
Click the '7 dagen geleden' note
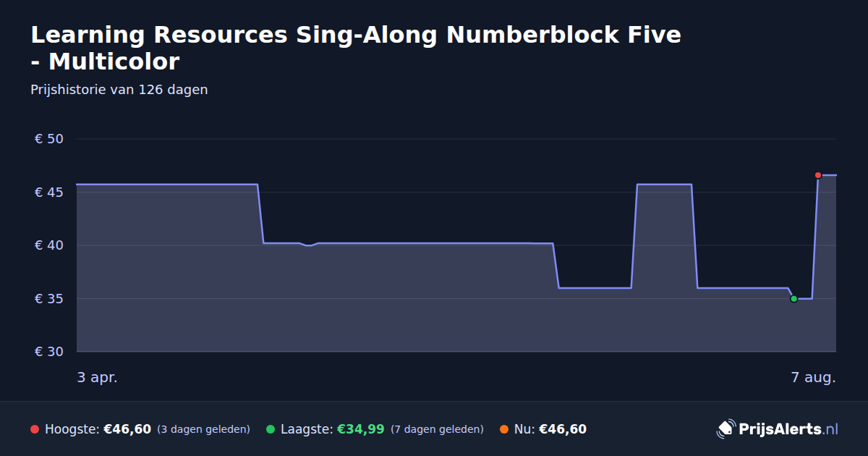pyautogui.click(x=437, y=429)
